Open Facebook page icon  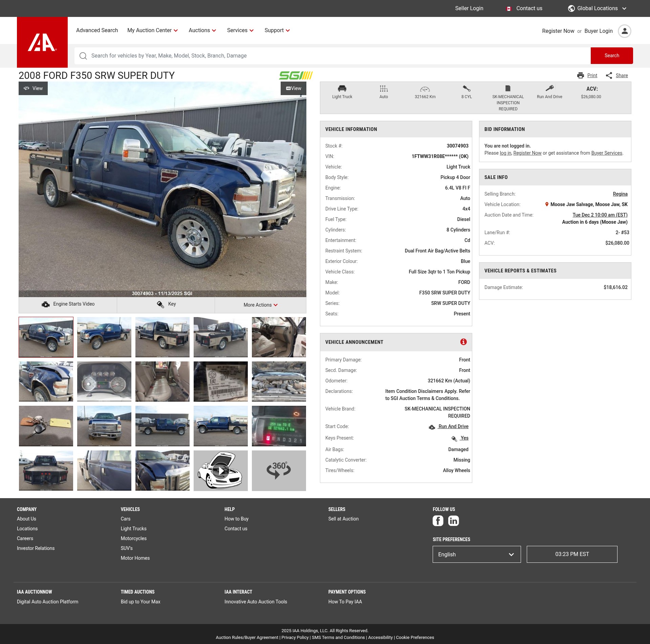(438, 520)
